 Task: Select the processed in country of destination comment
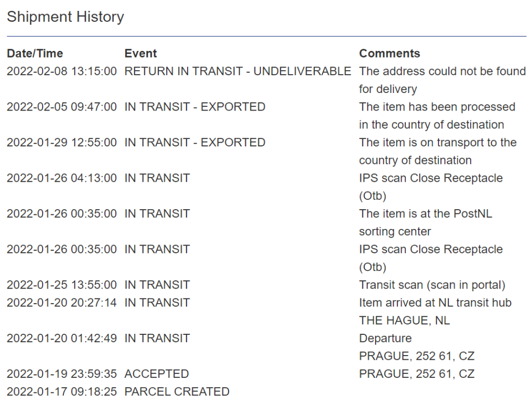click(437, 116)
